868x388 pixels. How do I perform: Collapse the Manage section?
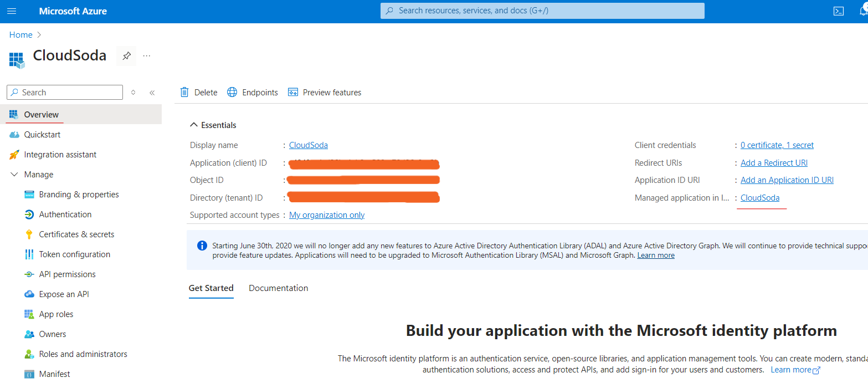coord(14,175)
